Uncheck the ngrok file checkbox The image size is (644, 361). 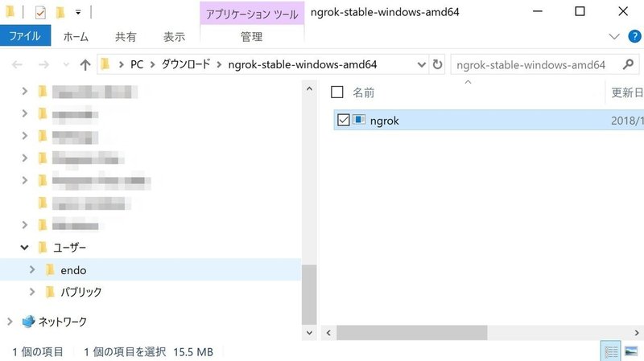click(x=344, y=120)
